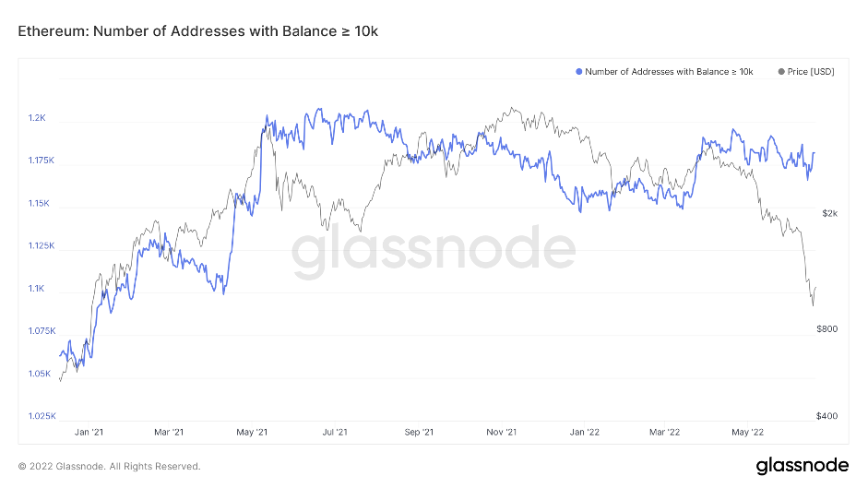
Task: Click the Jan '22 x-axis label
Action: [584, 431]
